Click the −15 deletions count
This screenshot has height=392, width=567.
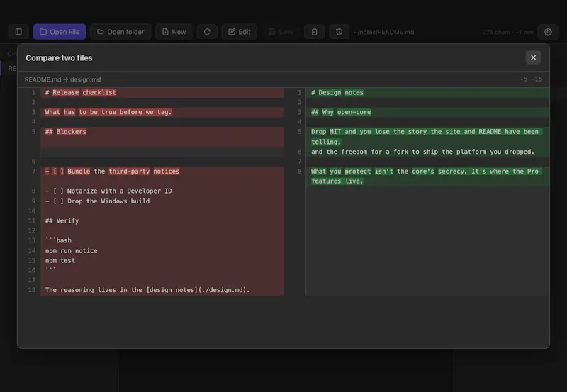pyautogui.click(x=537, y=79)
